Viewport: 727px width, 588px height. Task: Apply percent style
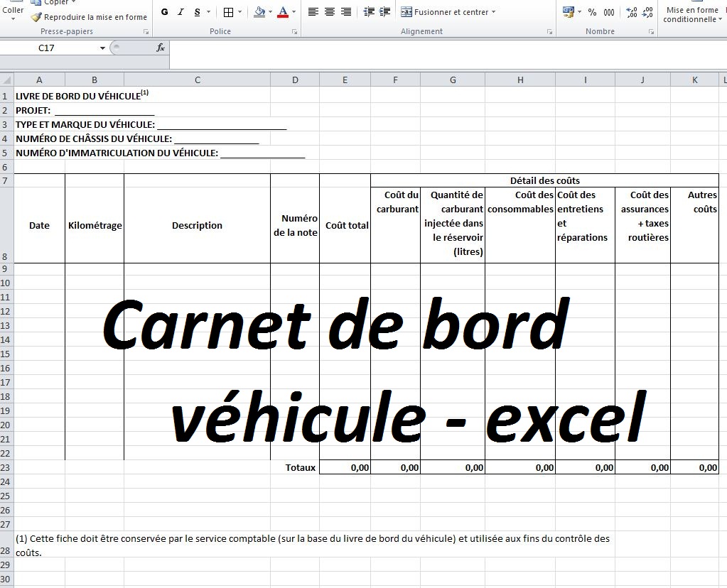point(592,13)
